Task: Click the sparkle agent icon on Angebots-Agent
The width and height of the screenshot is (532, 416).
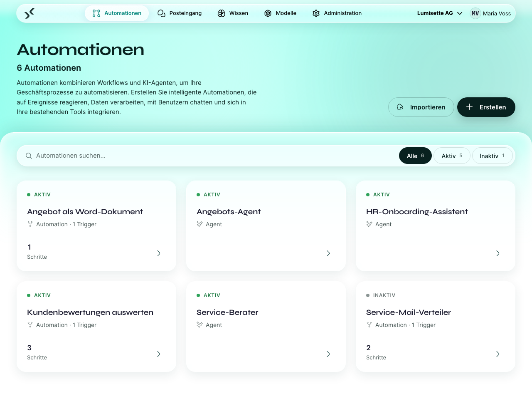Action: coord(199,224)
